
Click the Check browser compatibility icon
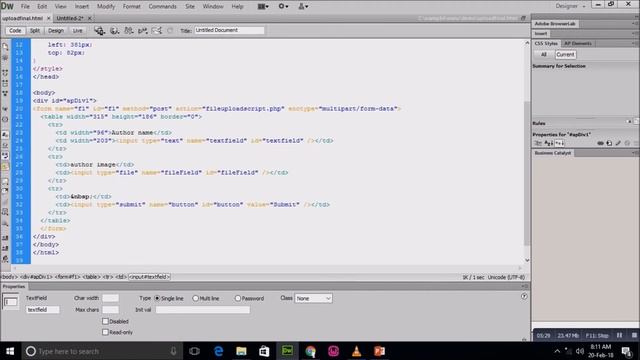point(157,31)
